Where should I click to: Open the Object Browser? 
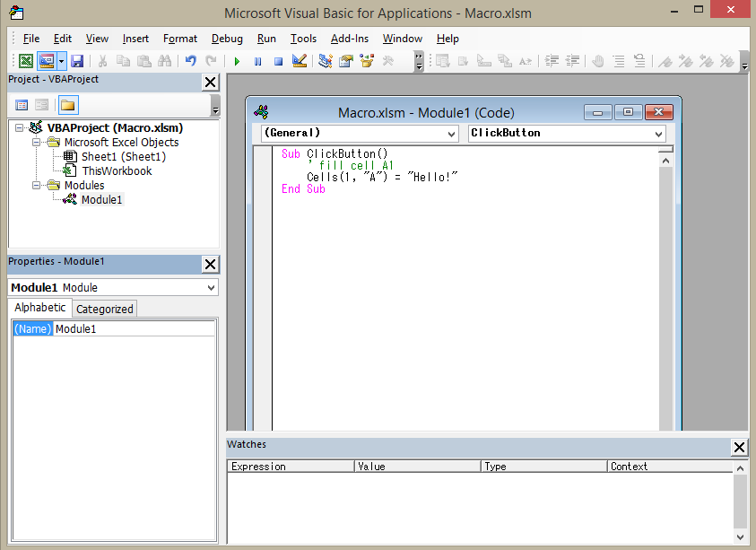point(367,61)
